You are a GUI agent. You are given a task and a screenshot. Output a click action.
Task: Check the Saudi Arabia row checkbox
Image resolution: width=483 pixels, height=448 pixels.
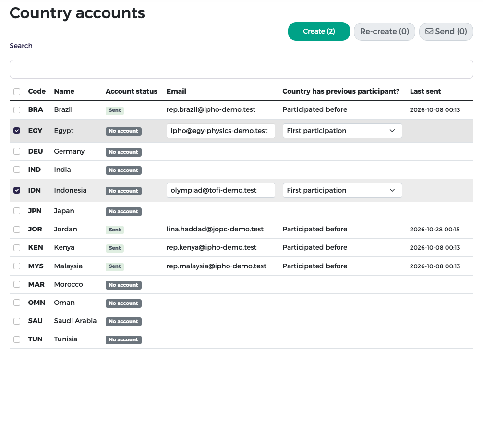pos(17,321)
